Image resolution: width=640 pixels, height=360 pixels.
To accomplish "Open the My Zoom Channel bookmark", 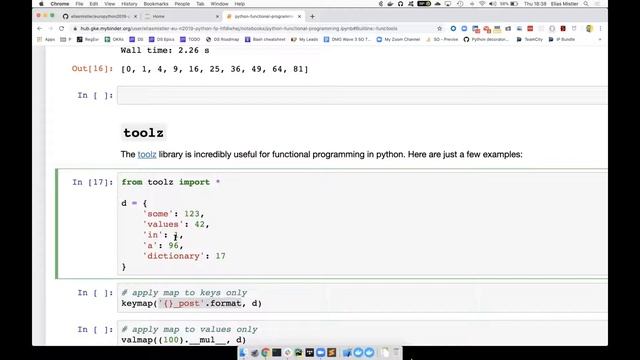I will (398, 40).
